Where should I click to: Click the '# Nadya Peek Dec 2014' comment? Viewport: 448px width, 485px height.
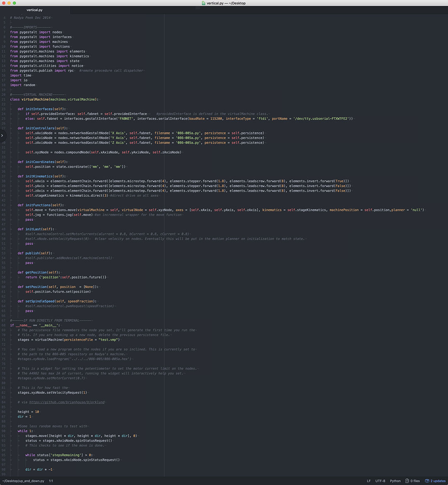[30, 17]
